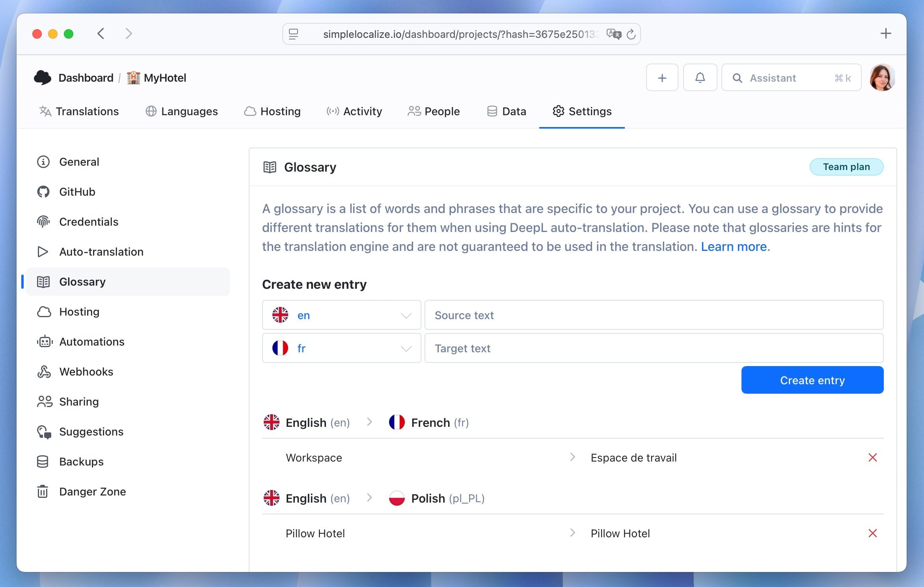
Task: Follow the Learn more link
Action: click(734, 247)
